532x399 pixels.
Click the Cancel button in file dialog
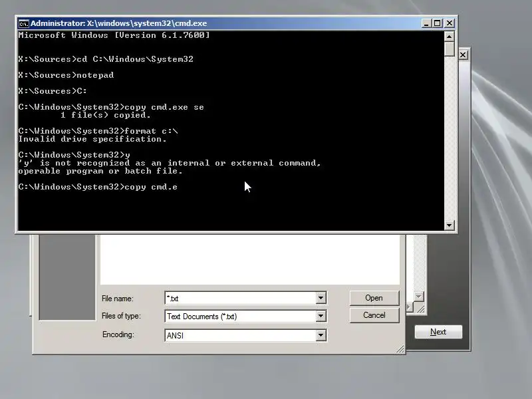[374, 315]
